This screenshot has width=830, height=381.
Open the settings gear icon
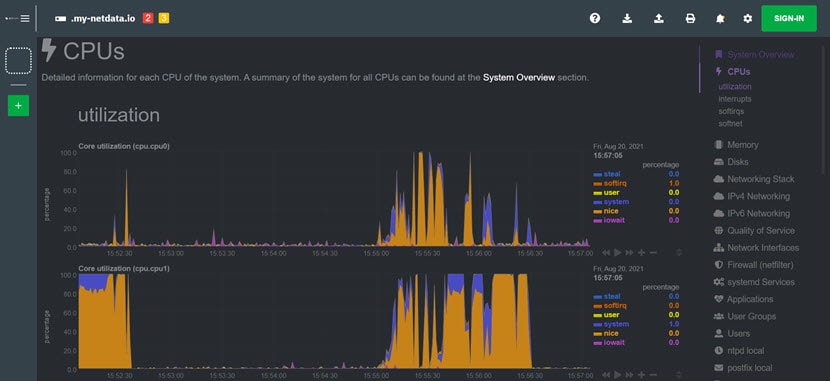(x=747, y=19)
